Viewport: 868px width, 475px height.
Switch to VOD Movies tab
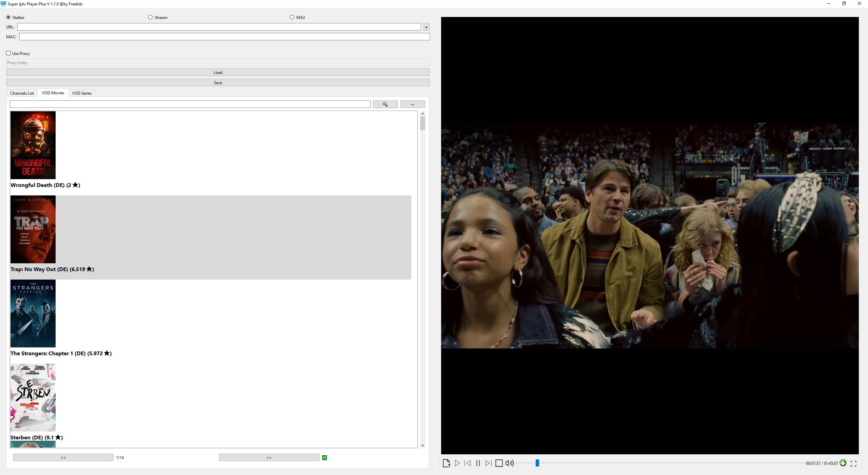pos(53,93)
